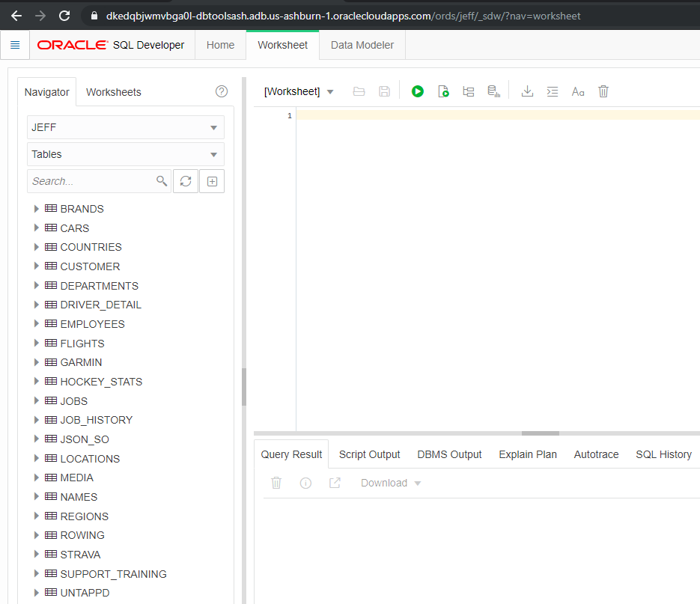
Task: Expand the FLIGHTS table node
Action: pos(37,343)
